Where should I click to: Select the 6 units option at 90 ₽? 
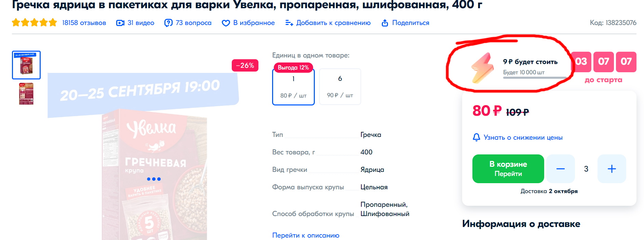point(340,87)
